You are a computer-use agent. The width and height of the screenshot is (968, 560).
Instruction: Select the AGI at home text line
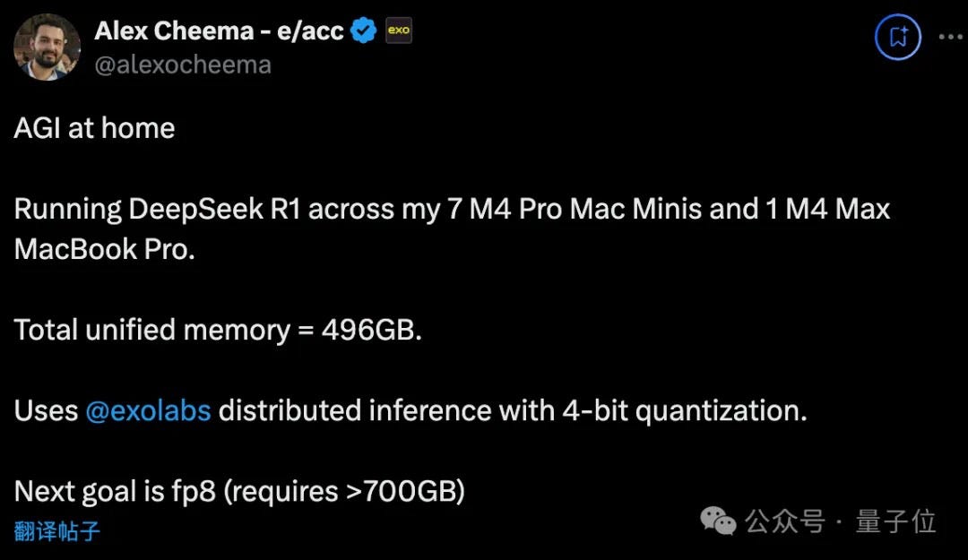(x=93, y=127)
